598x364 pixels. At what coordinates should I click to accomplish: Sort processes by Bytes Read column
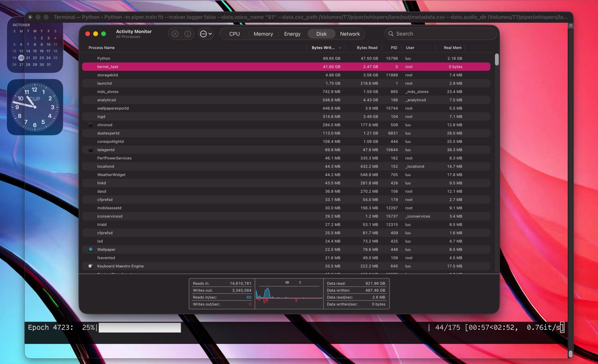coord(367,48)
